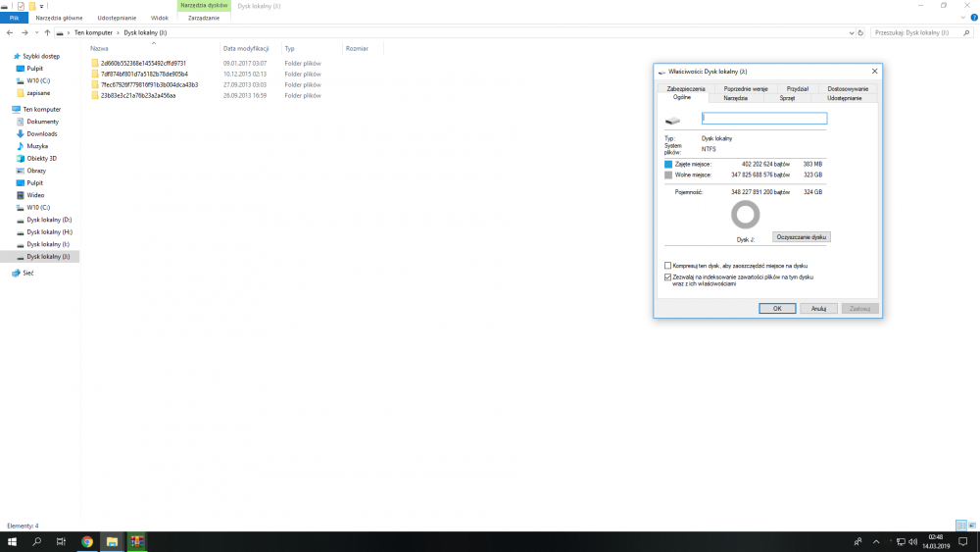Select Obiekty 3D in the sidebar
The height and width of the screenshot is (552, 980).
[x=41, y=158]
